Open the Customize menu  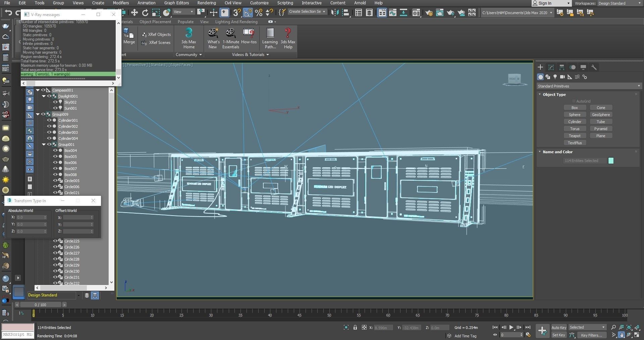259,3
